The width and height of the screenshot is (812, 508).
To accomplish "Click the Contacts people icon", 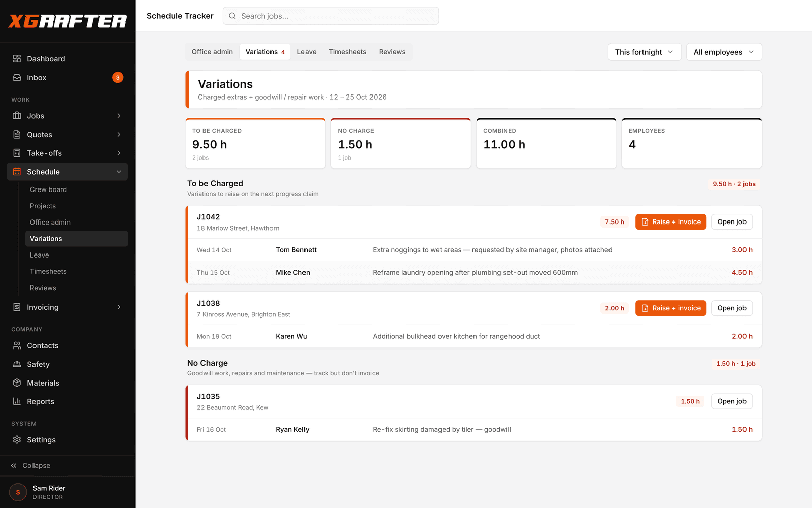I will [17, 345].
